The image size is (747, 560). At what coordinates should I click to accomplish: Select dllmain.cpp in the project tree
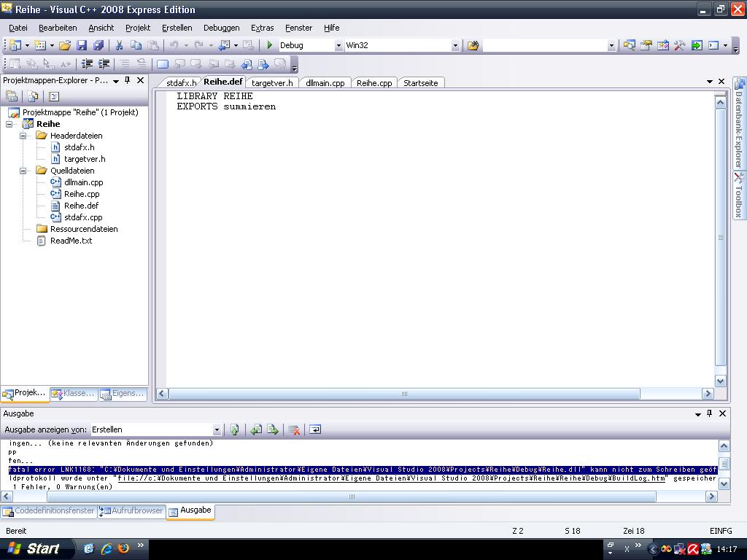pos(83,182)
